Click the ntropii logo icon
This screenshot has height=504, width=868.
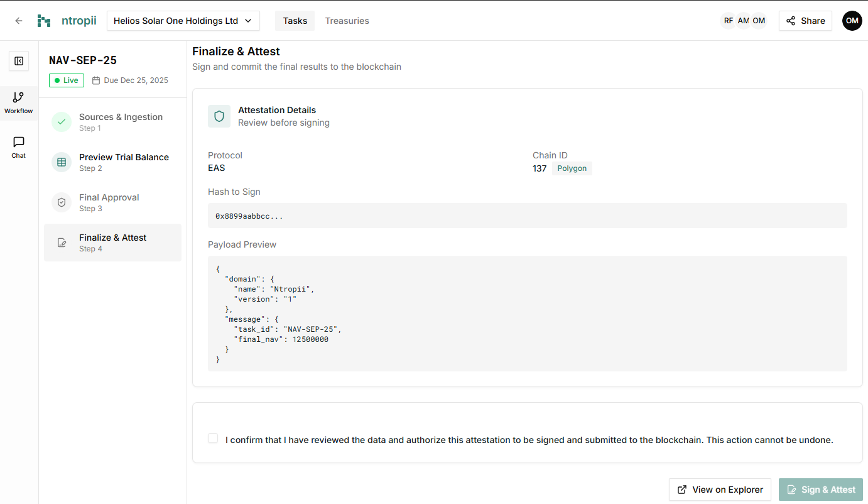tap(43, 20)
